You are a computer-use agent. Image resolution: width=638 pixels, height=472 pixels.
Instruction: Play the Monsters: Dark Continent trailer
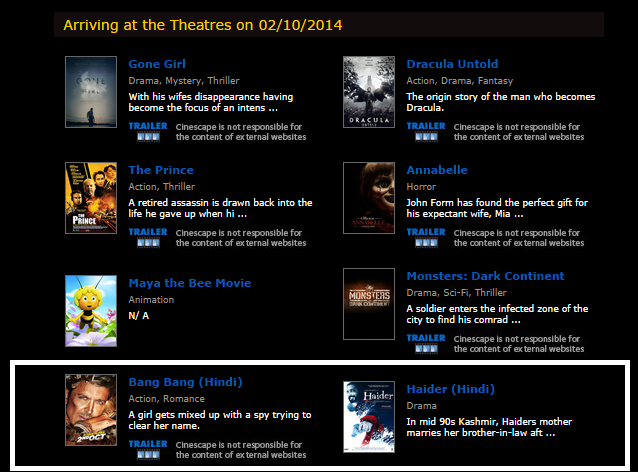[x=426, y=343]
